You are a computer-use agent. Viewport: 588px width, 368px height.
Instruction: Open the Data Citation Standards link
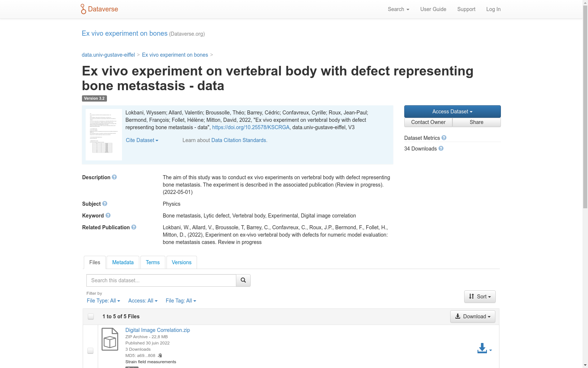point(239,140)
